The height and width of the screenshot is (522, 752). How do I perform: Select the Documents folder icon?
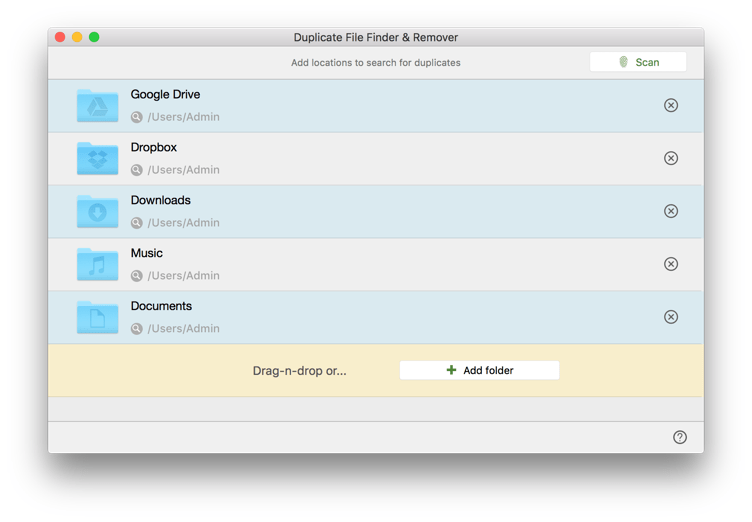pyautogui.click(x=97, y=317)
